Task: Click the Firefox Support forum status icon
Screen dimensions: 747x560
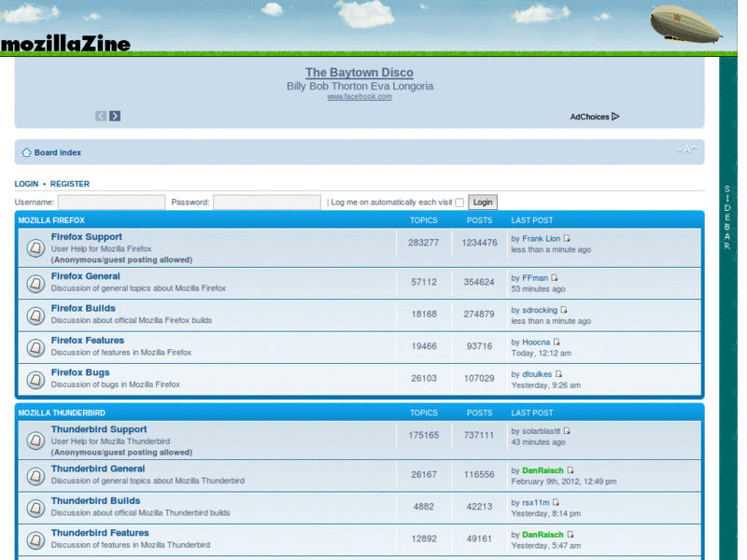Action: 35,248
